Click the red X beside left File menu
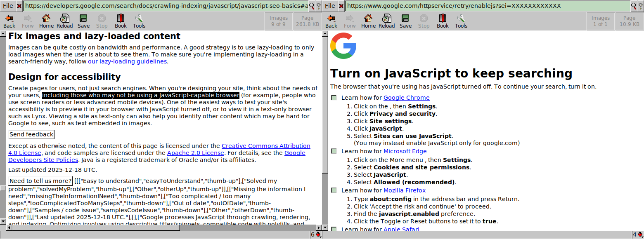Viewport: 644px width, 239px height. pos(19,6)
